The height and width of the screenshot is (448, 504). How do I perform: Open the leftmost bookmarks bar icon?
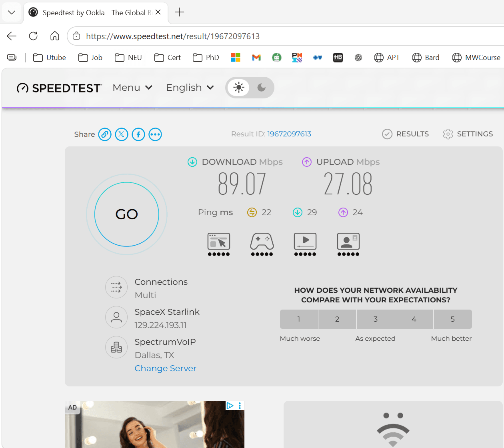point(12,58)
